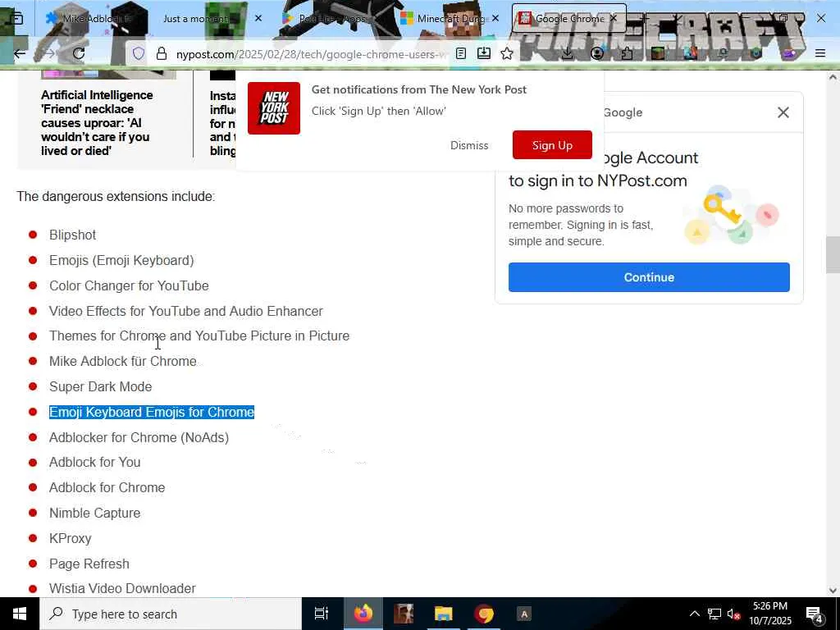Click 'Mike Adblock für Chrome' list item

click(123, 361)
